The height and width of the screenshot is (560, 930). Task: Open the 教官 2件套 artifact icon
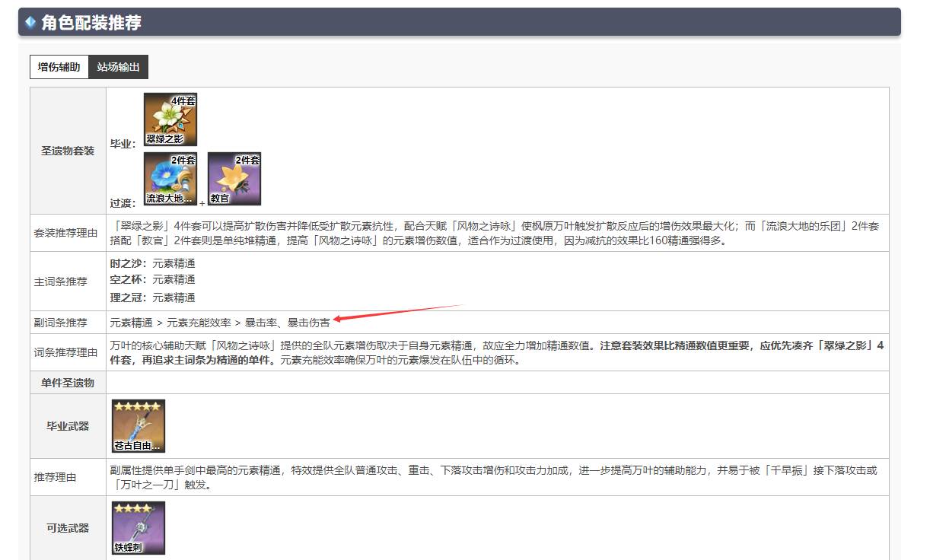pyautogui.click(x=234, y=177)
